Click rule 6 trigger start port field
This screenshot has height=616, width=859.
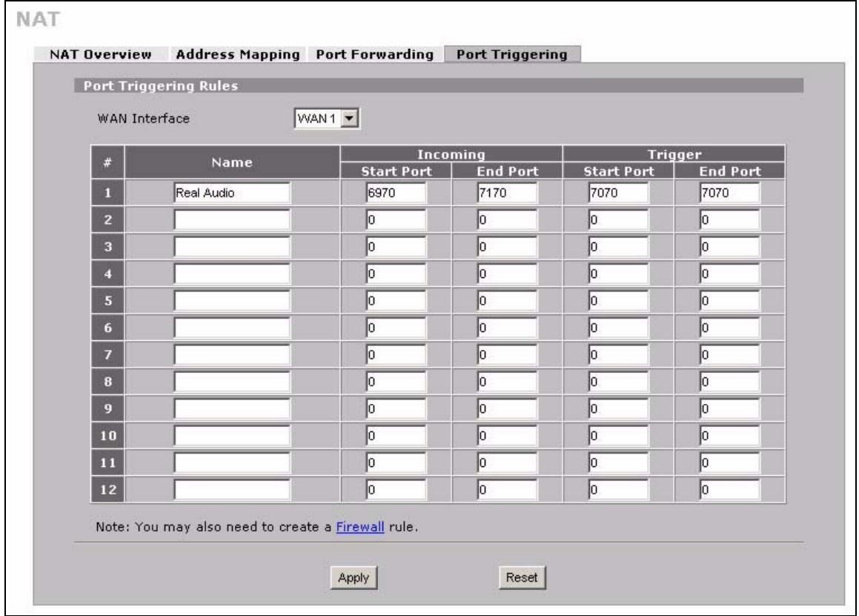[619, 328]
